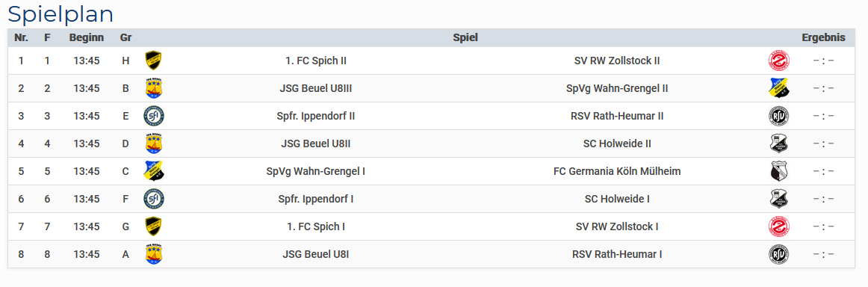Click the JSG Beuel U8I team name
This screenshot has height=287, width=868.
point(315,254)
